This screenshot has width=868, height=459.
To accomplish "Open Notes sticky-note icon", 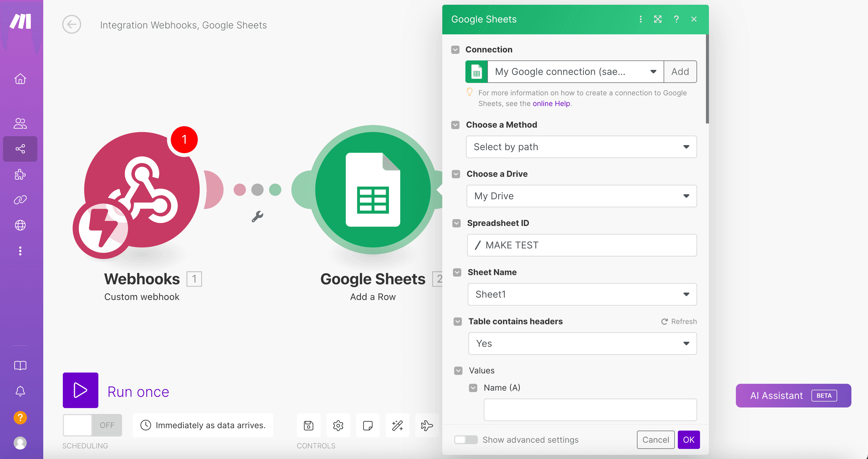I will tap(368, 425).
